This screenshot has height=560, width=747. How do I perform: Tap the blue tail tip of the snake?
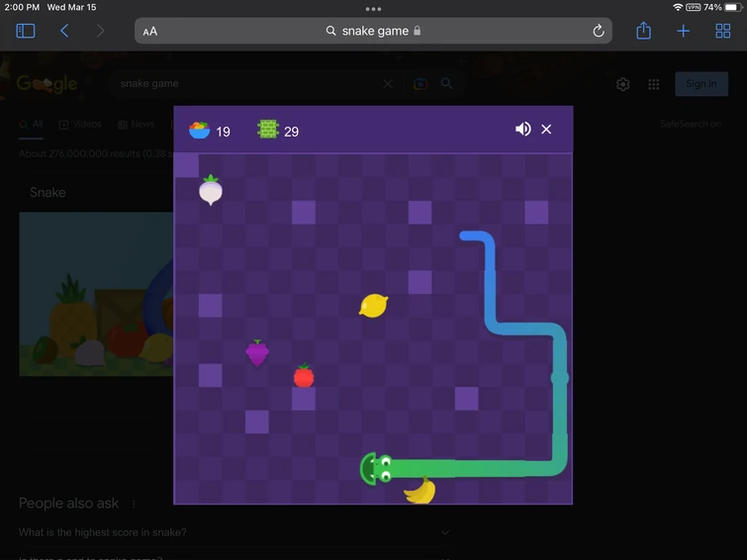465,235
